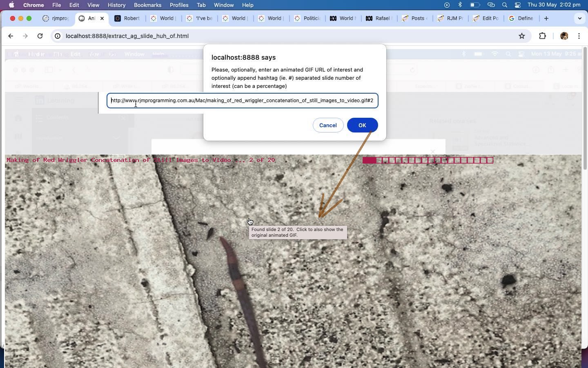Close the active Ani tab

coord(102,18)
